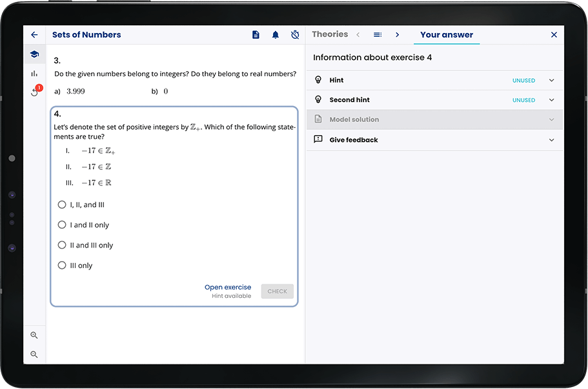Click the back arrow next to Sets of Numbers
Image resolution: width=588 pixels, height=389 pixels.
pyautogui.click(x=34, y=34)
